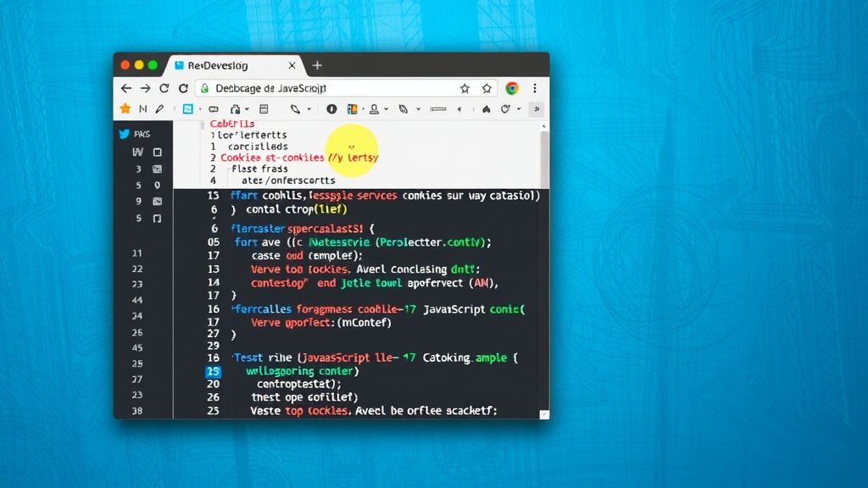Click the Chrome profile avatar circle
Image resolution: width=868 pixels, height=488 pixels.
513,88
